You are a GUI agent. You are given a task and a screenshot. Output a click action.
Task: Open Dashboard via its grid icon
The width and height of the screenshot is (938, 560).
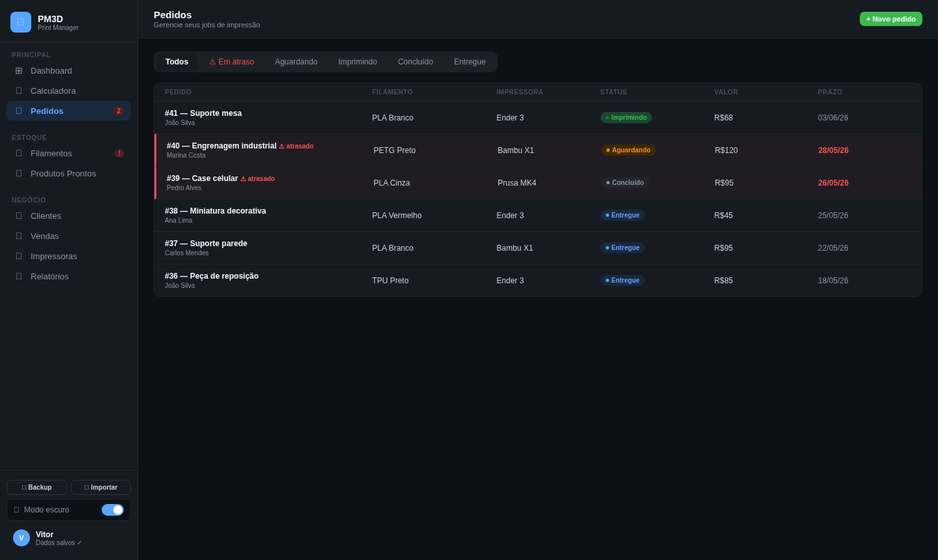point(19,70)
